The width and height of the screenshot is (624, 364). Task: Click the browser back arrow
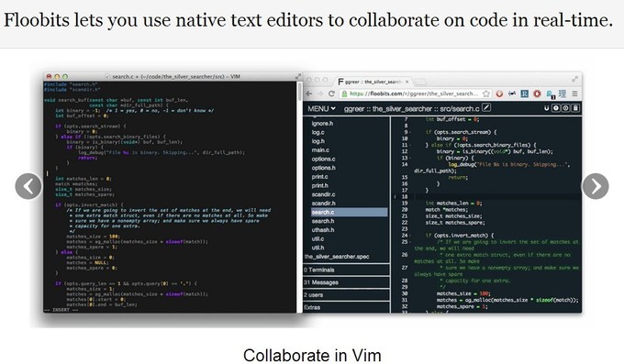click(309, 94)
